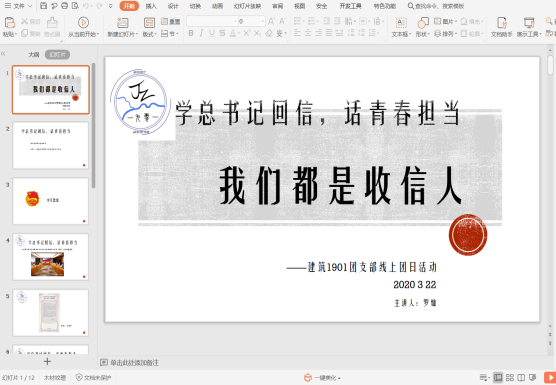Click the Cut (剪切) scissors icon

tap(24, 21)
